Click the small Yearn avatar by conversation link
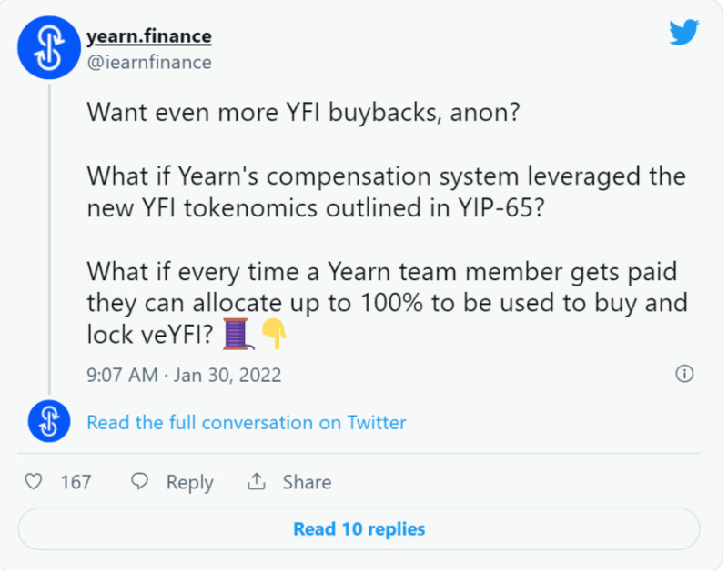Viewport: 728px width, 573px height. coord(49,421)
